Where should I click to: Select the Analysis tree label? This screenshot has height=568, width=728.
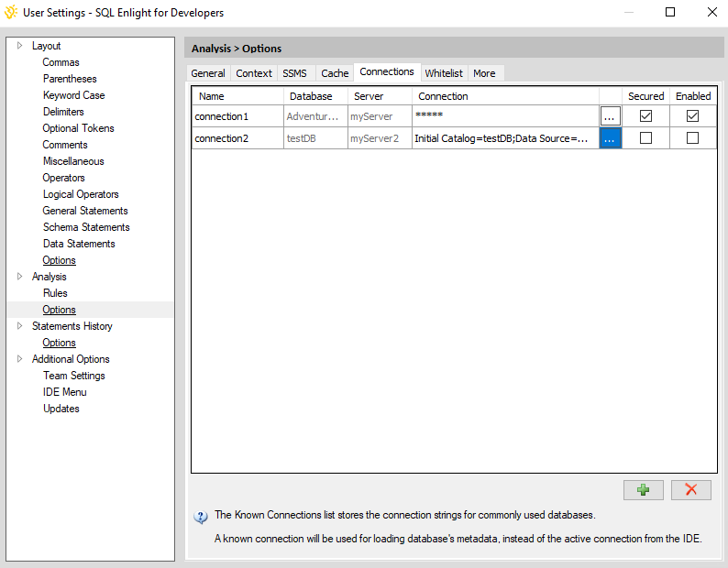pos(50,277)
